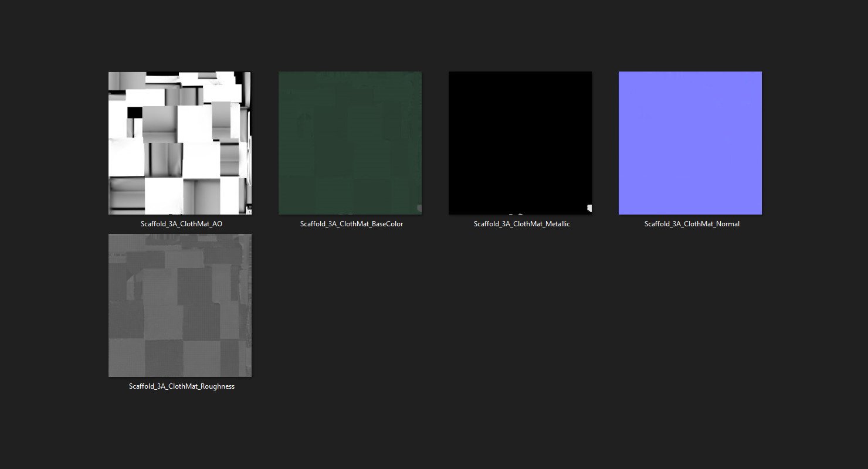This screenshot has height=469, width=868.
Task: Click the Scaffold_3A_ClothMat_Metallic file name text
Action: click(x=521, y=224)
